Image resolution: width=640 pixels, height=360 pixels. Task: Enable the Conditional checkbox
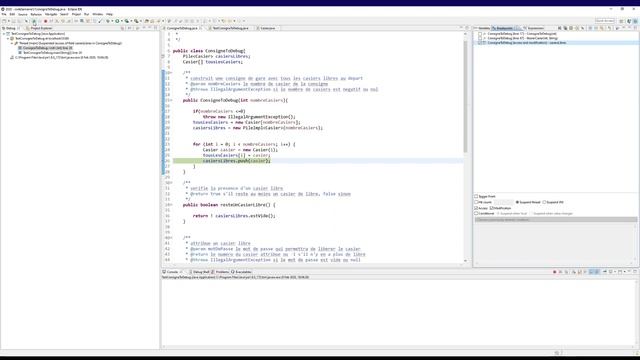click(x=476, y=213)
